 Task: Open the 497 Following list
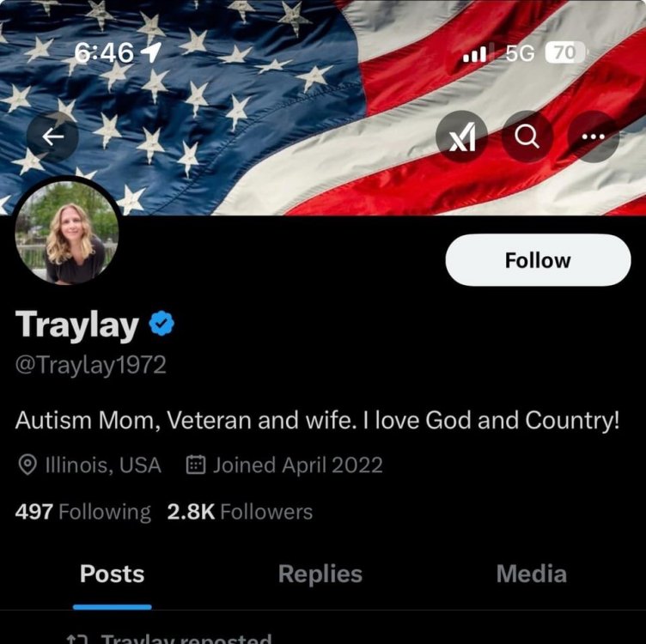point(82,512)
